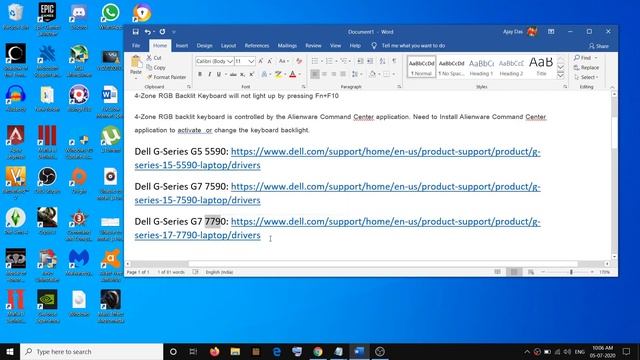The image size is (640, 360).
Task: Increase paragraph indent
Action: (370, 61)
